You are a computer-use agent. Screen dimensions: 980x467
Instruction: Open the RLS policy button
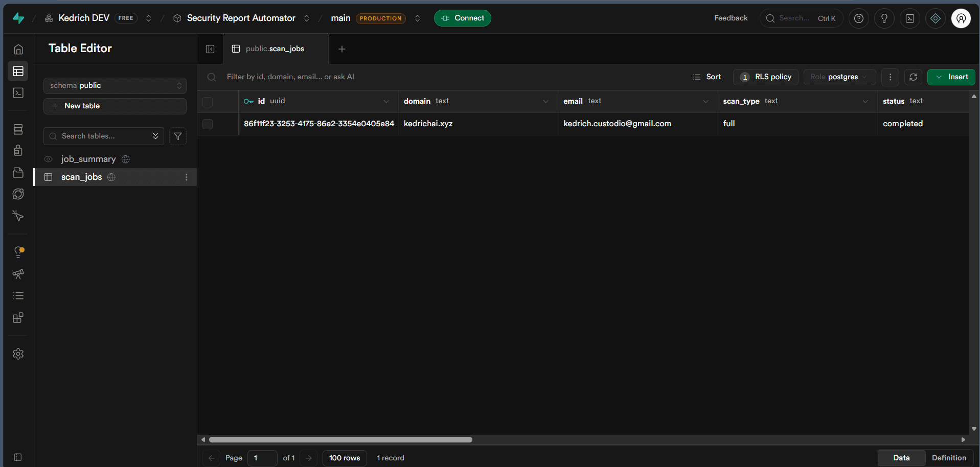766,77
